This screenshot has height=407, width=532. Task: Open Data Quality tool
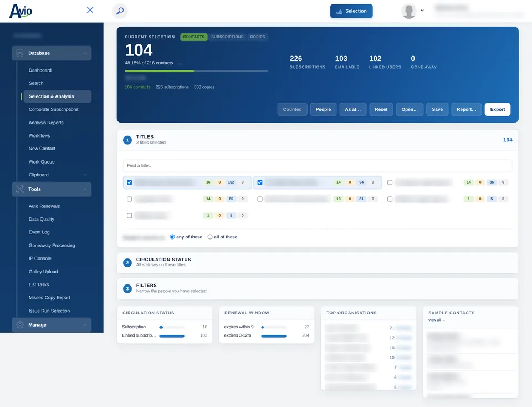(x=42, y=219)
